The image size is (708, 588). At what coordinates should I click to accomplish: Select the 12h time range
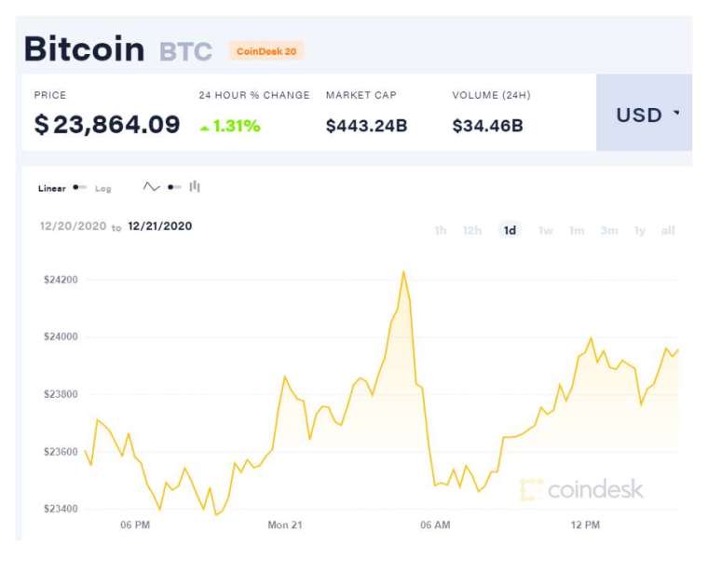[472, 231]
